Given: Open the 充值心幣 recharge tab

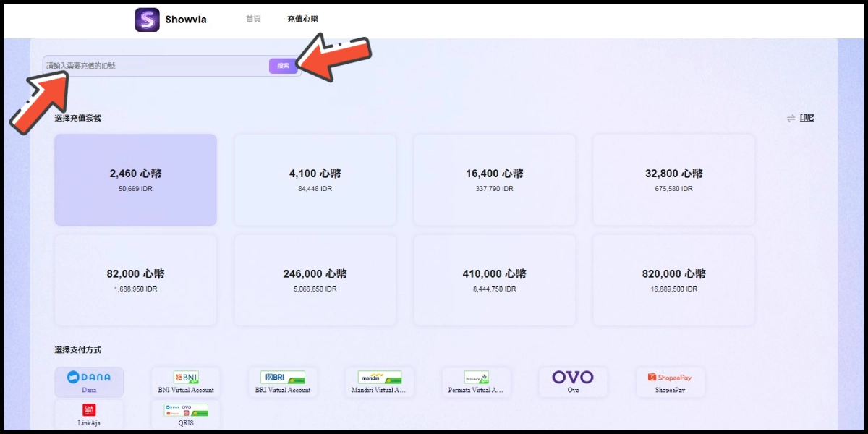Looking at the screenshot, I should point(302,20).
